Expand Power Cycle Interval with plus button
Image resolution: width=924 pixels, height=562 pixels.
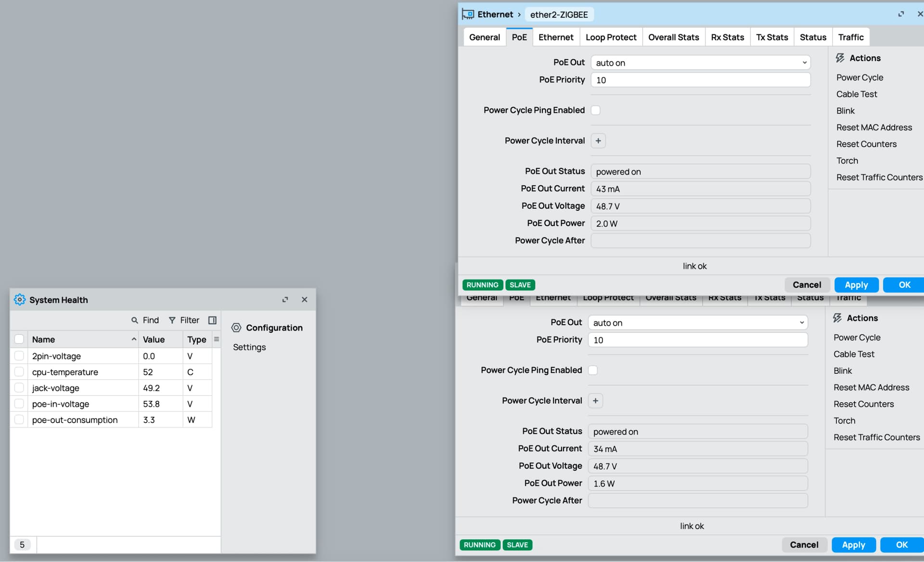click(598, 141)
